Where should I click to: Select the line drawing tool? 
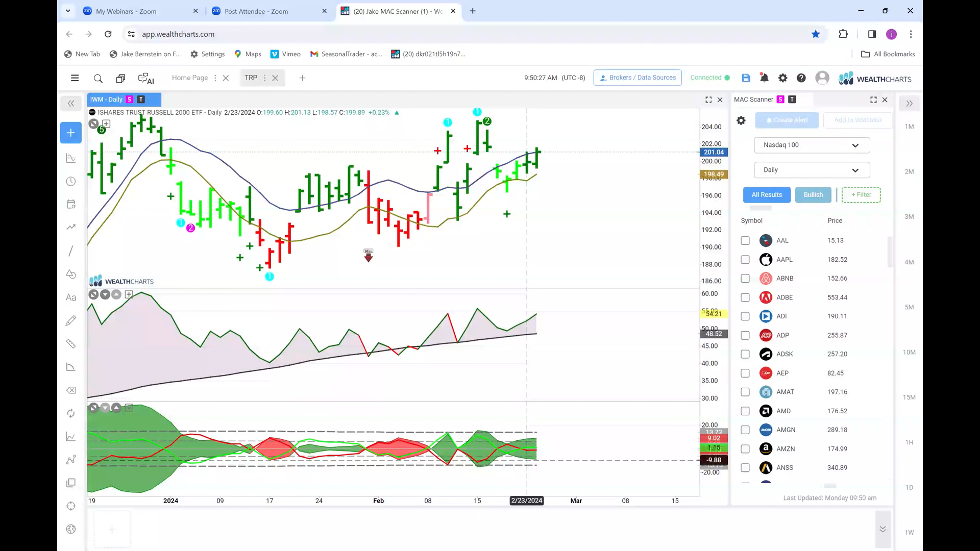coord(71,251)
